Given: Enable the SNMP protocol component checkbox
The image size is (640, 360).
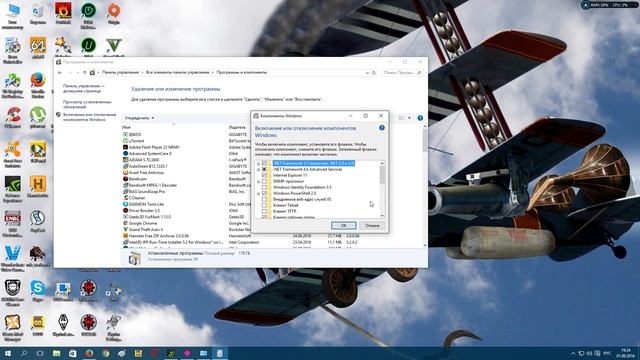Looking at the screenshot, I should click(264, 181).
